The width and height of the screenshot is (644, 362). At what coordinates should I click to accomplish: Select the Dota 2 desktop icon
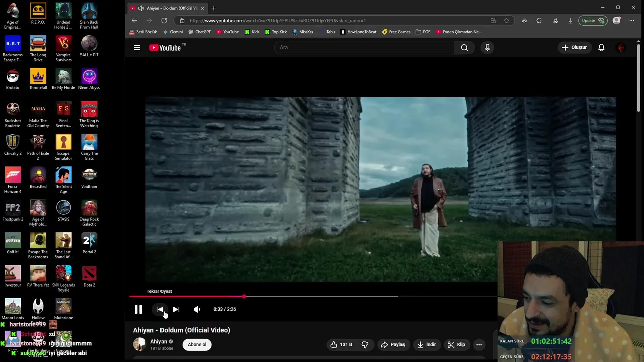pyautogui.click(x=89, y=276)
